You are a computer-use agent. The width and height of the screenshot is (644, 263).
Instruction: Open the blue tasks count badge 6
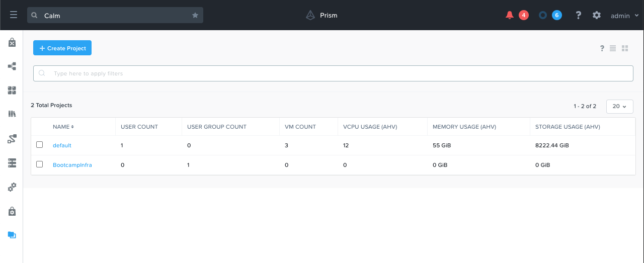[556, 15]
